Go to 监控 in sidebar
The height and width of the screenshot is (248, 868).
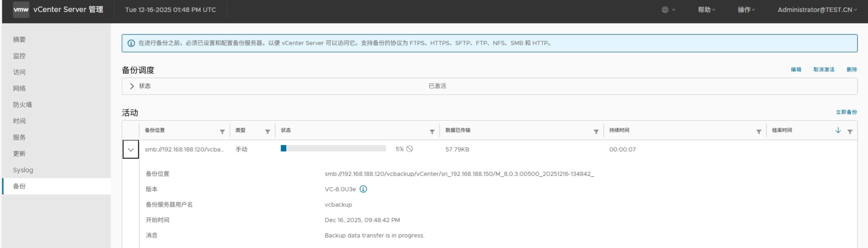tap(56, 56)
